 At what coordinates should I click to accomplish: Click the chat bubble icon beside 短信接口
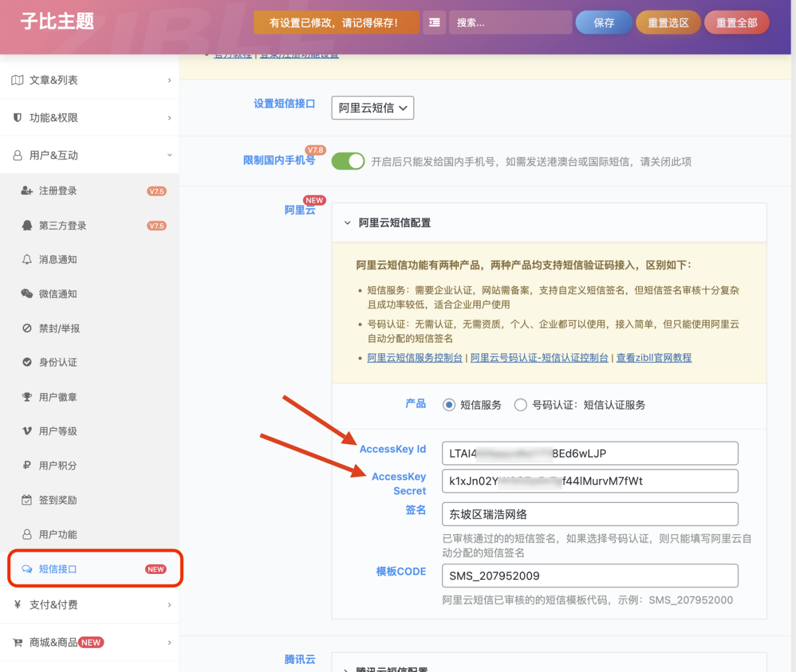pos(27,568)
